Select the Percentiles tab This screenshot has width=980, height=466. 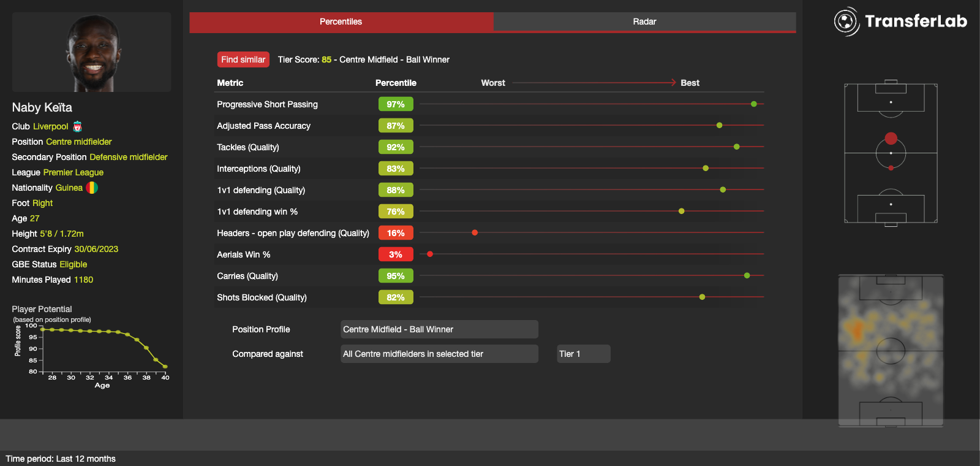pyautogui.click(x=341, y=21)
